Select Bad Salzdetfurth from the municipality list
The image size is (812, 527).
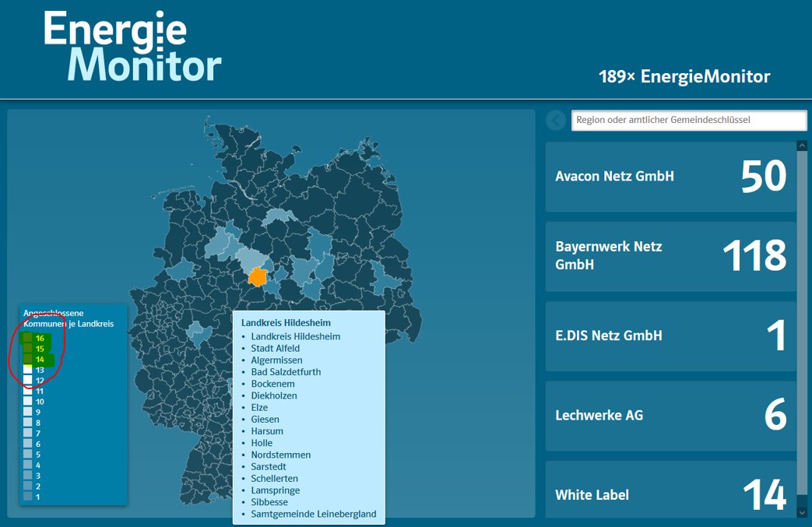(x=286, y=372)
